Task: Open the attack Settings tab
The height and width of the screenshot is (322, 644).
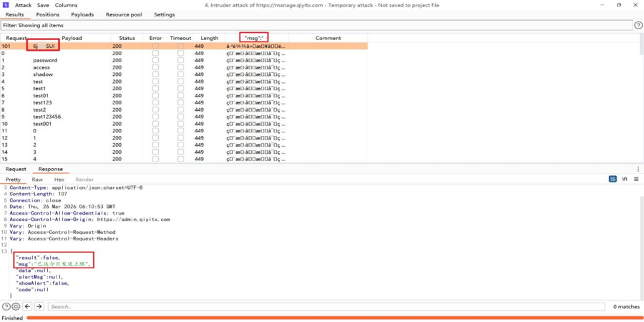Action: pos(165,14)
